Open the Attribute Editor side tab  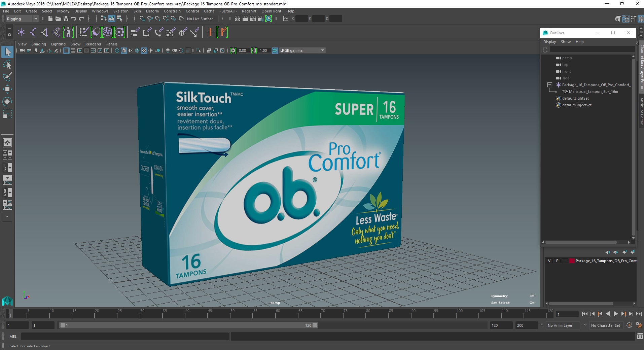(641, 111)
